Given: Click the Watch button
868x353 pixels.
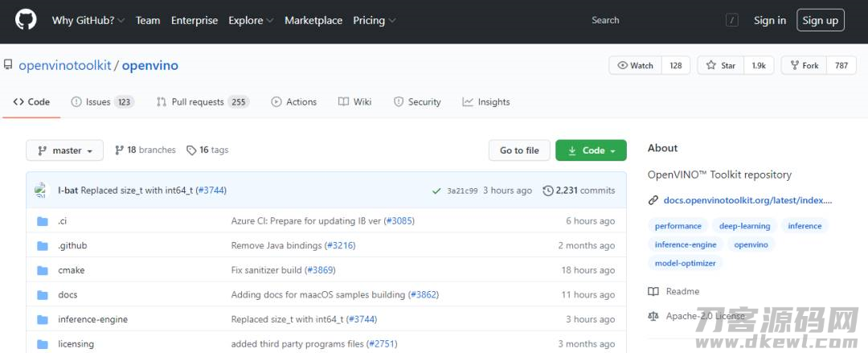Looking at the screenshot, I should tap(636, 65).
